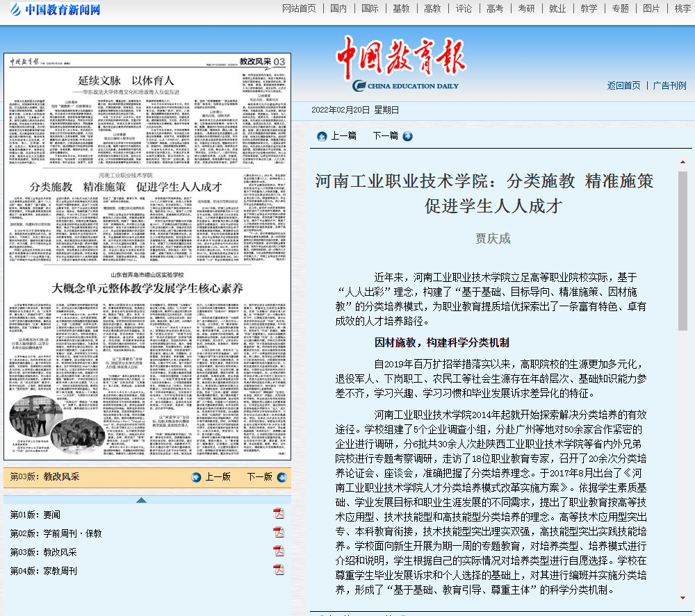Click PDF icon beside 第03版 教改风采
Screen dimensions: 695x616
click(279, 551)
